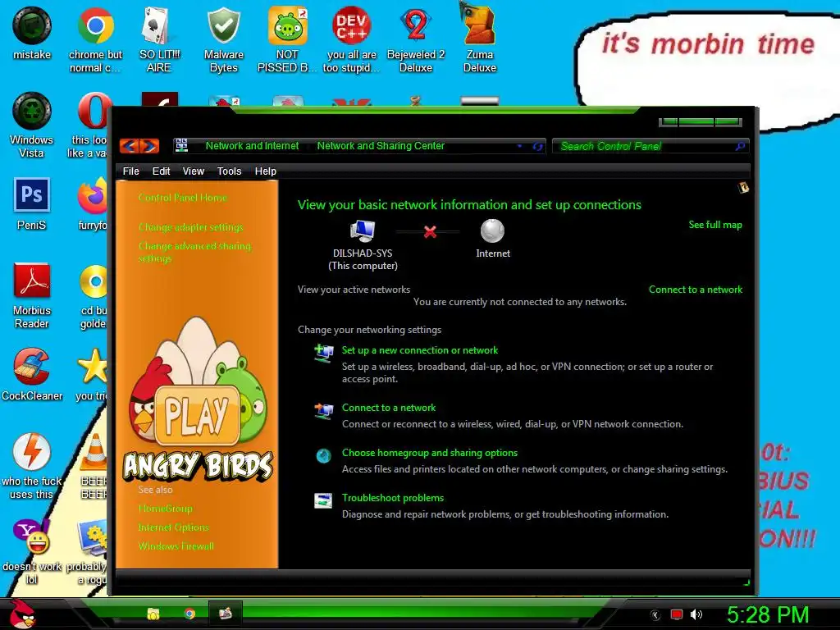Click 'HomeGroup' under See also
Screen dimensions: 840x630
pos(165,508)
